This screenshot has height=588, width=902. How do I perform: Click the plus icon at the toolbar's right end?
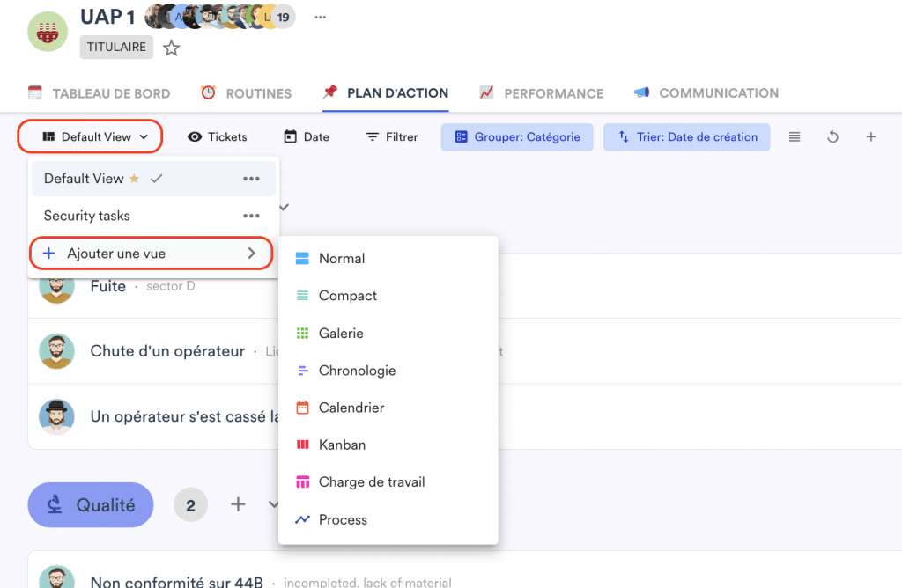pyautogui.click(x=870, y=136)
